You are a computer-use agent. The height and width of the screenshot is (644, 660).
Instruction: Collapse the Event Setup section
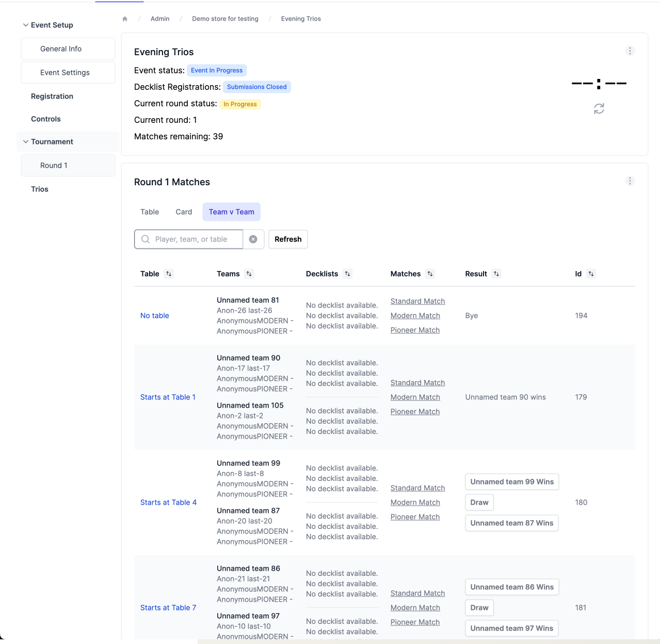click(x=26, y=25)
